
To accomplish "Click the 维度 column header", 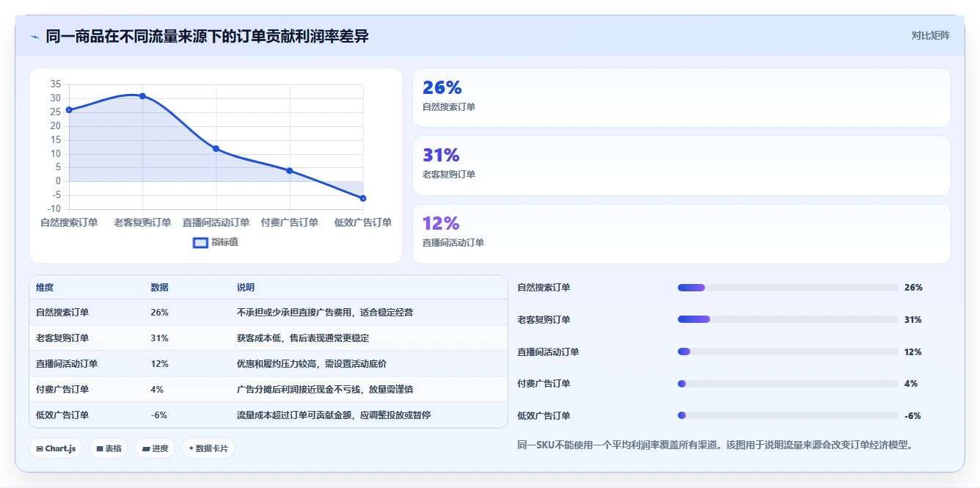I will point(45,288).
